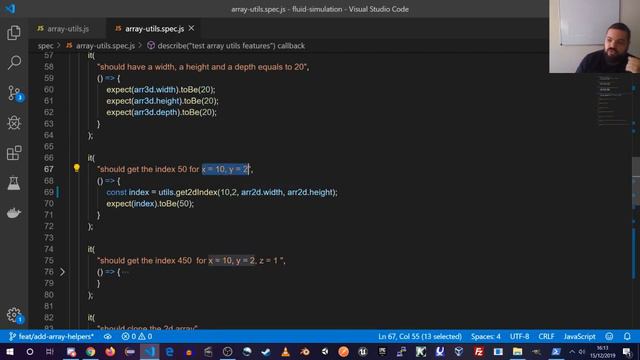This screenshot has height=360, width=640.
Task: Open the Search view in activity bar
Action: [x=14, y=62]
